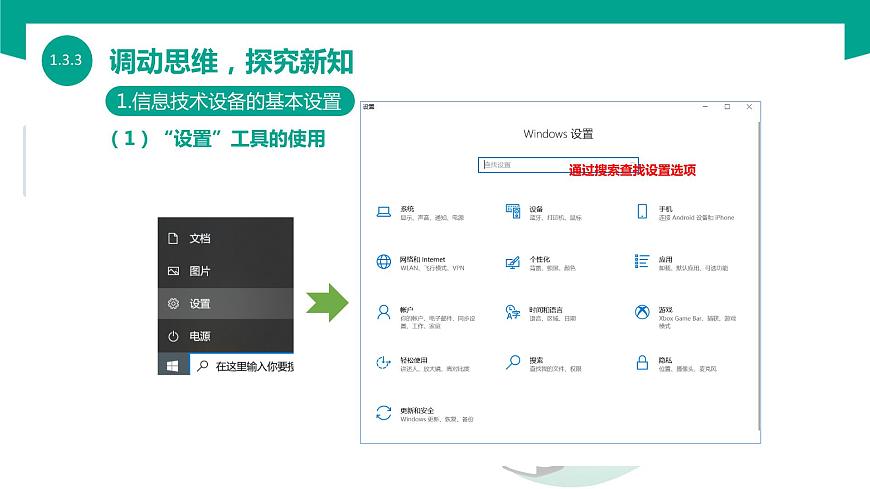Screen dimensions: 870x489
Task: Open the 时间和语言 (Time & Language) icon
Action: [x=513, y=312]
